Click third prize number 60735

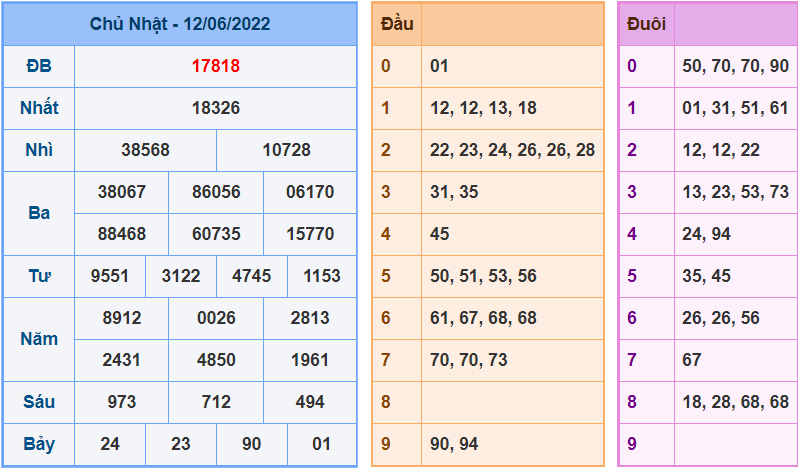[216, 234]
